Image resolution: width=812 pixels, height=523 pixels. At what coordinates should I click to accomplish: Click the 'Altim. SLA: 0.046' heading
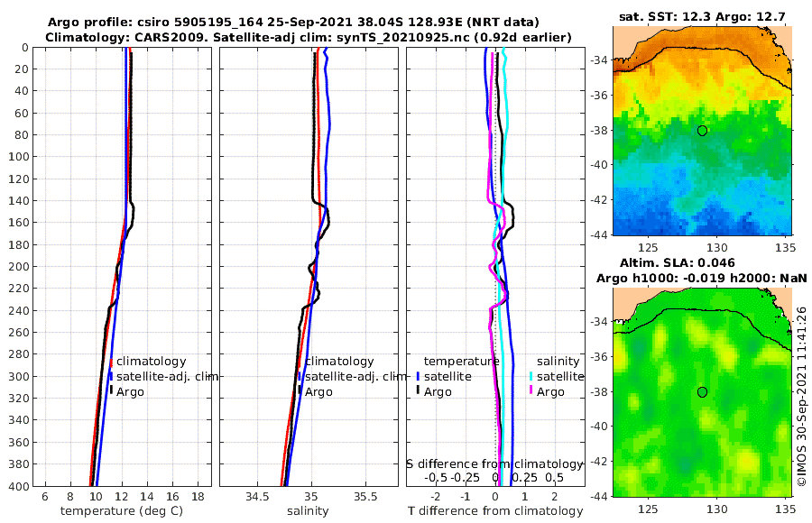[x=677, y=263]
